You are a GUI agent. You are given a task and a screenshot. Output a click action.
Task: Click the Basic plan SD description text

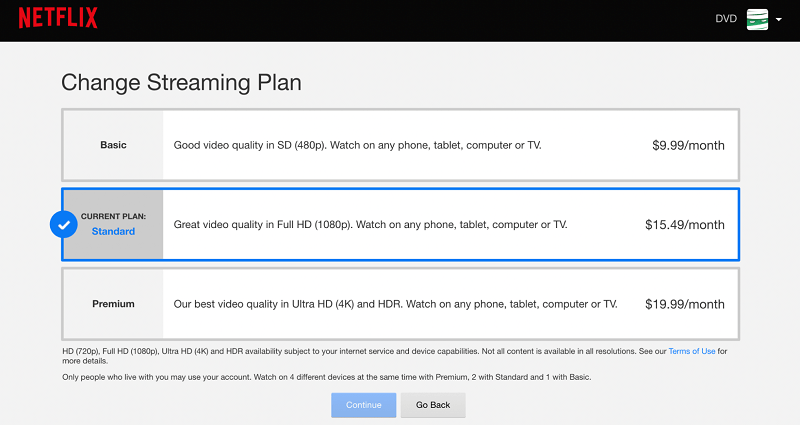click(x=357, y=145)
